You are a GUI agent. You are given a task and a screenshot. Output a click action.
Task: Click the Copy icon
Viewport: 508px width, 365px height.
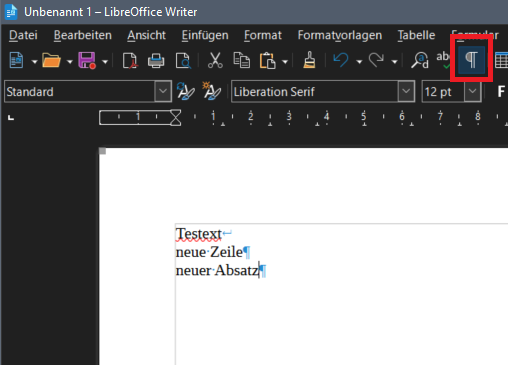(241, 60)
